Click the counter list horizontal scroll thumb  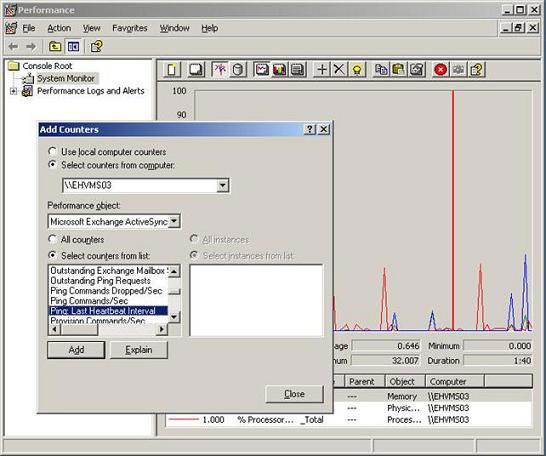tap(79, 329)
